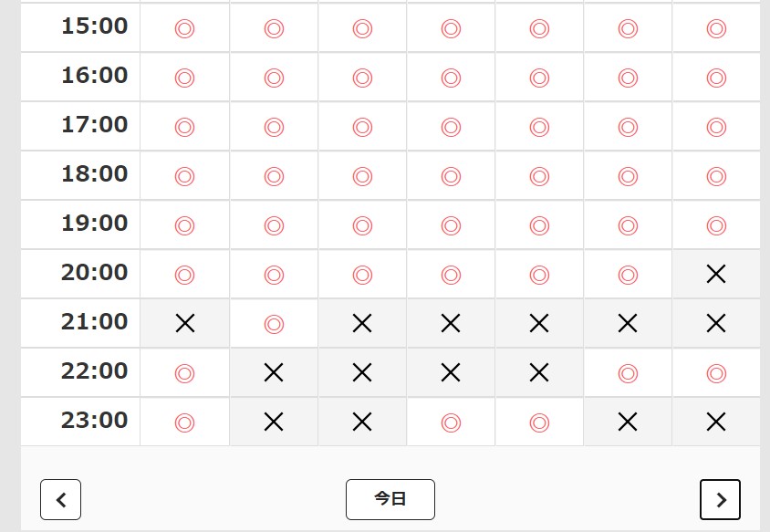This screenshot has width=770, height=532.
Task: Select the 22:00 circle in the last column
Action: click(716, 372)
